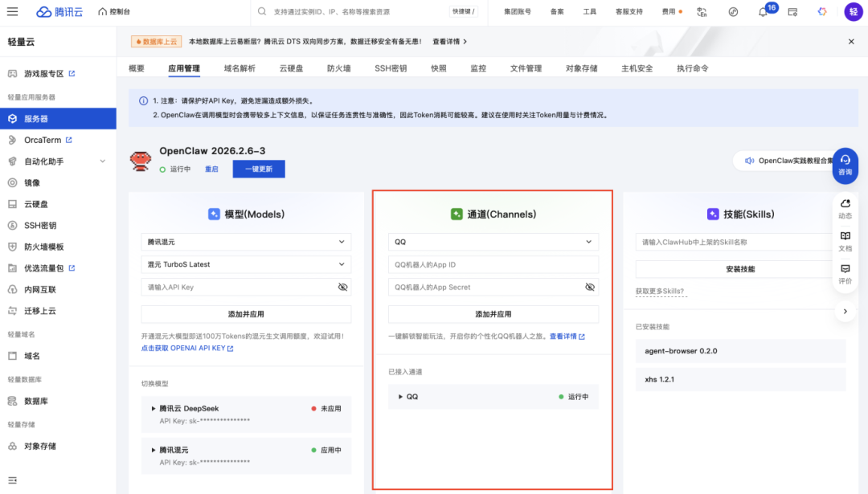
Task: Open the 文档 docs icon
Action: coord(845,242)
